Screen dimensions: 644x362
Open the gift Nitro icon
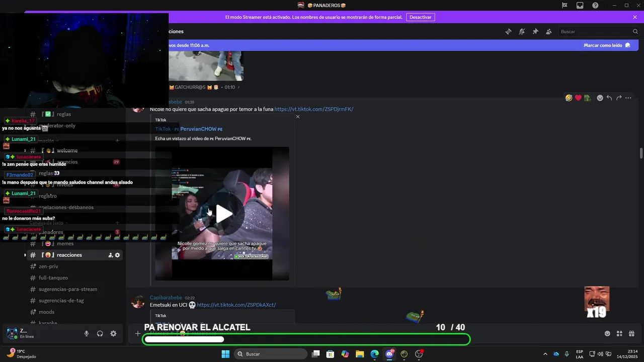coord(631,334)
